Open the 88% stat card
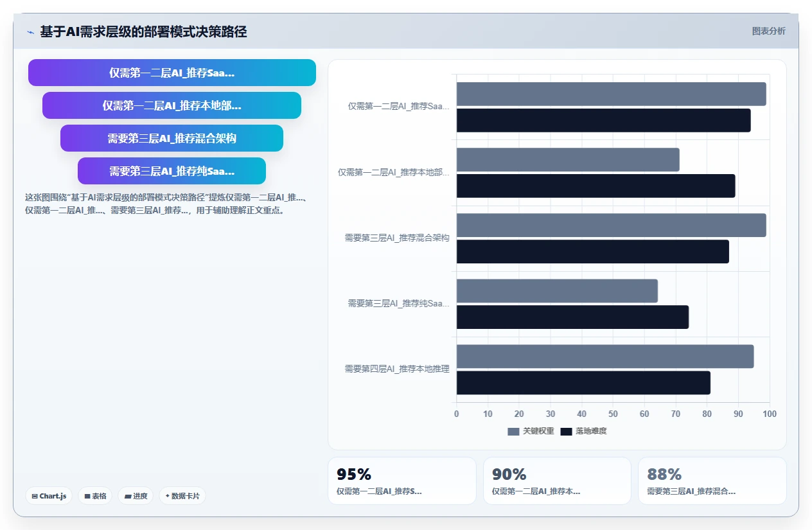 click(712, 481)
